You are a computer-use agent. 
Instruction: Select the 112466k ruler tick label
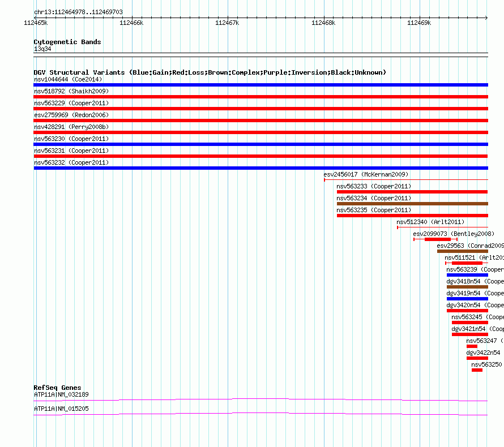pyautogui.click(x=131, y=23)
